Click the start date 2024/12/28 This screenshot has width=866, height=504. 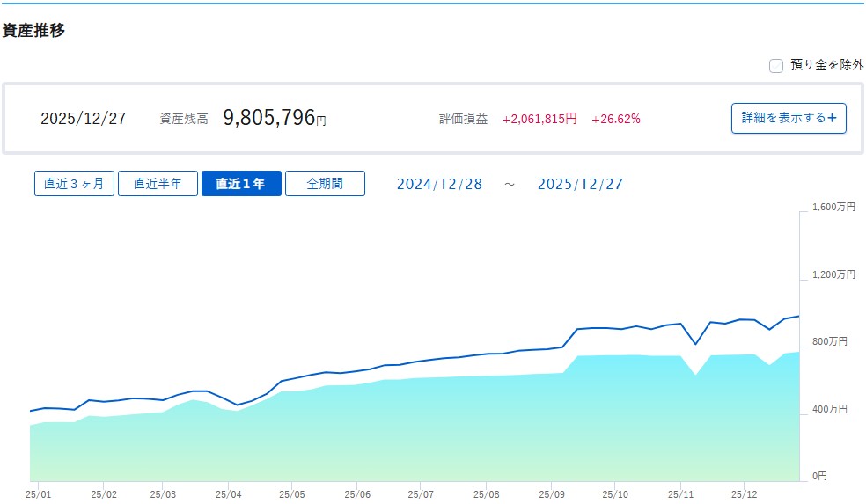tap(439, 184)
